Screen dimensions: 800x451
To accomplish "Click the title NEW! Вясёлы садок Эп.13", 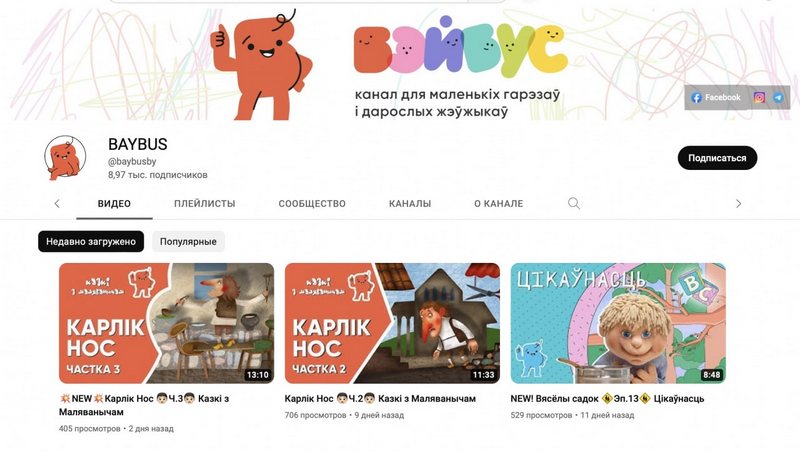I will point(607,398).
